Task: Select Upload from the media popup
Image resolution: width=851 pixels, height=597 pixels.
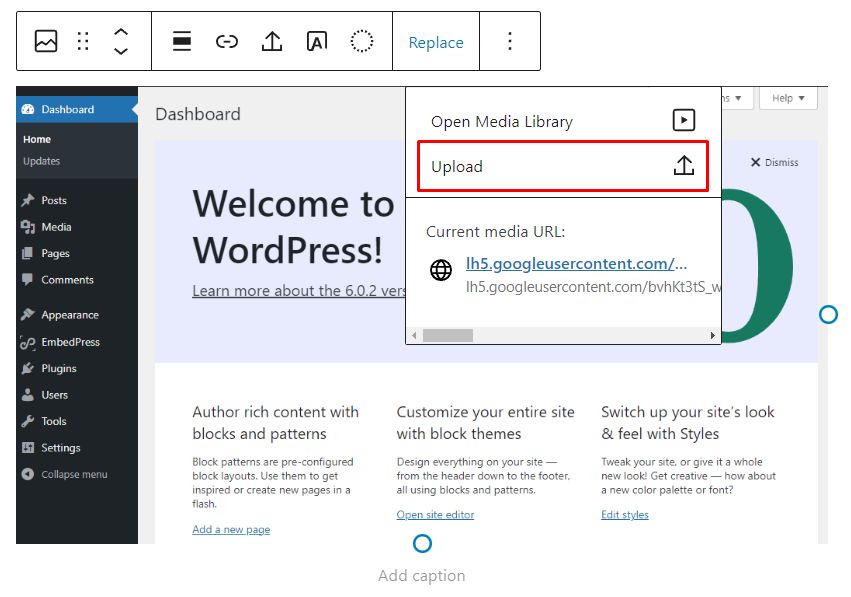Action: [x=459, y=166]
